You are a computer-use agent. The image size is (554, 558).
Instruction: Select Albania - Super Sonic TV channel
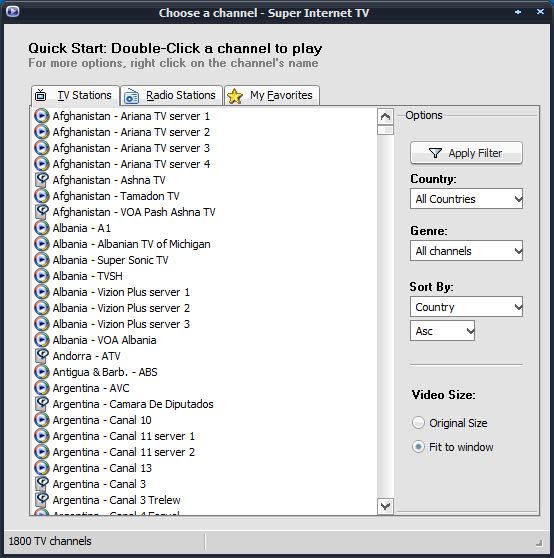pos(110,260)
